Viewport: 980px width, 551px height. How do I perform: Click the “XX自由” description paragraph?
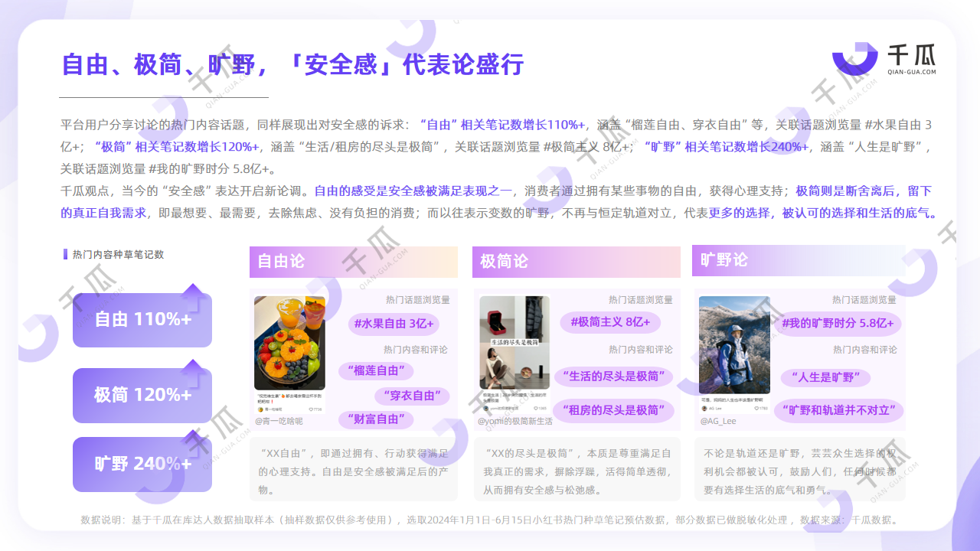tap(354, 471)
